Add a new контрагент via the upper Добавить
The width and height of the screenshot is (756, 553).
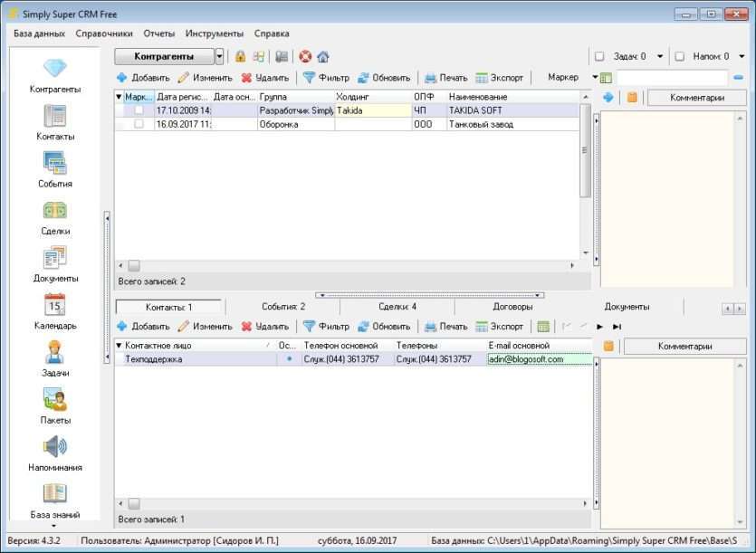tap(143, 78)
